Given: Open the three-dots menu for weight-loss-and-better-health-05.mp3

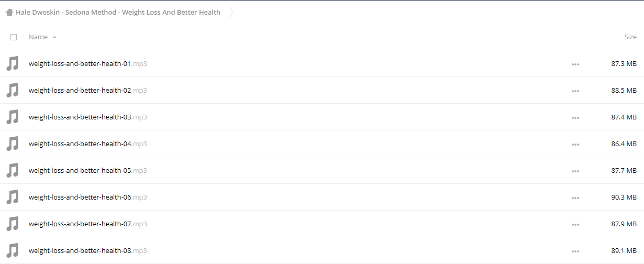Looking at the screenshot, I should pos(575,171).
